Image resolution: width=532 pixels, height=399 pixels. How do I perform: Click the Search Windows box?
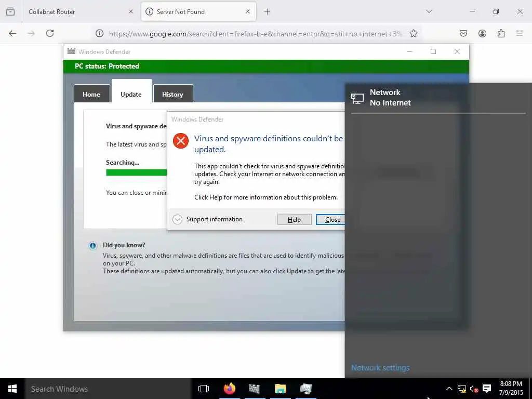coord(108,389)
